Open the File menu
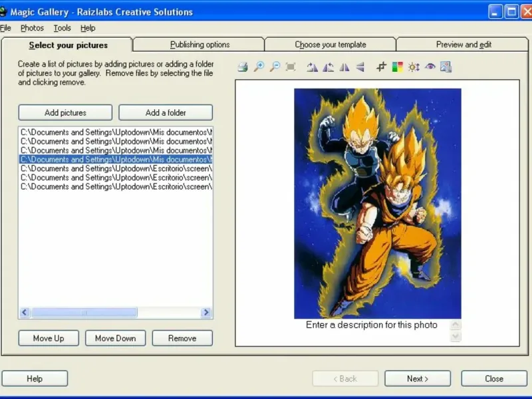 pos(5,28)
